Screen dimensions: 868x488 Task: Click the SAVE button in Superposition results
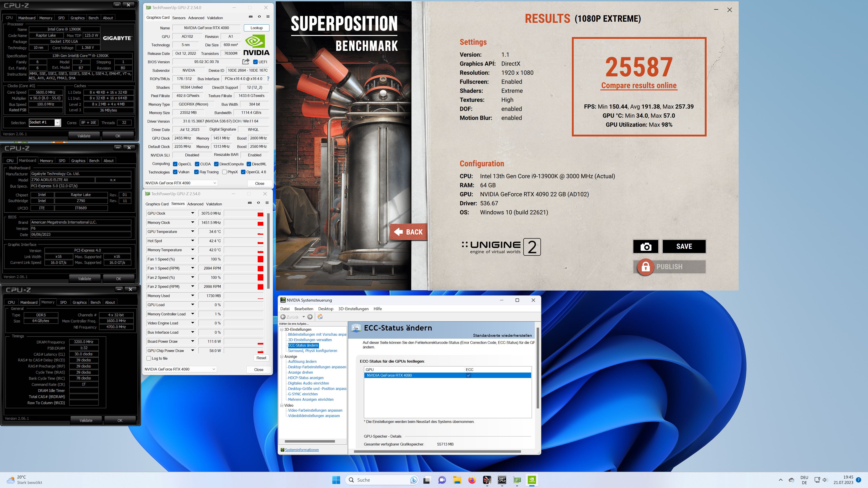tap(684, 246)
